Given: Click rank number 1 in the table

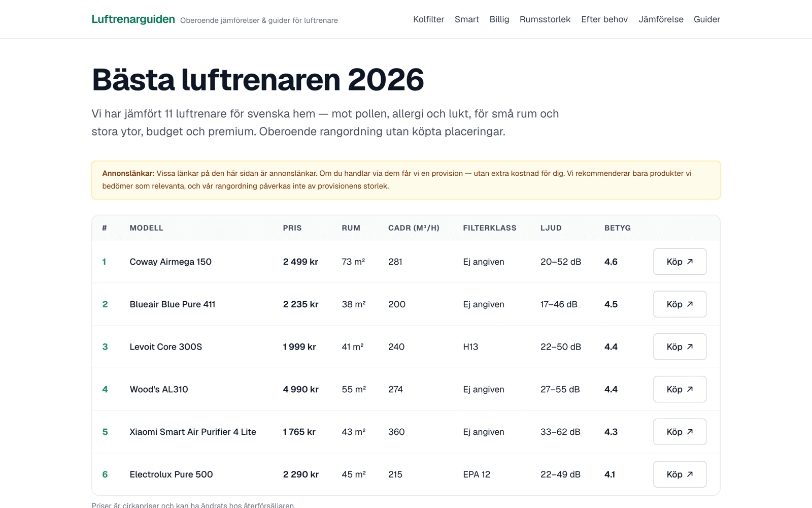Looking at the screenshot, I should click(104, 262).
